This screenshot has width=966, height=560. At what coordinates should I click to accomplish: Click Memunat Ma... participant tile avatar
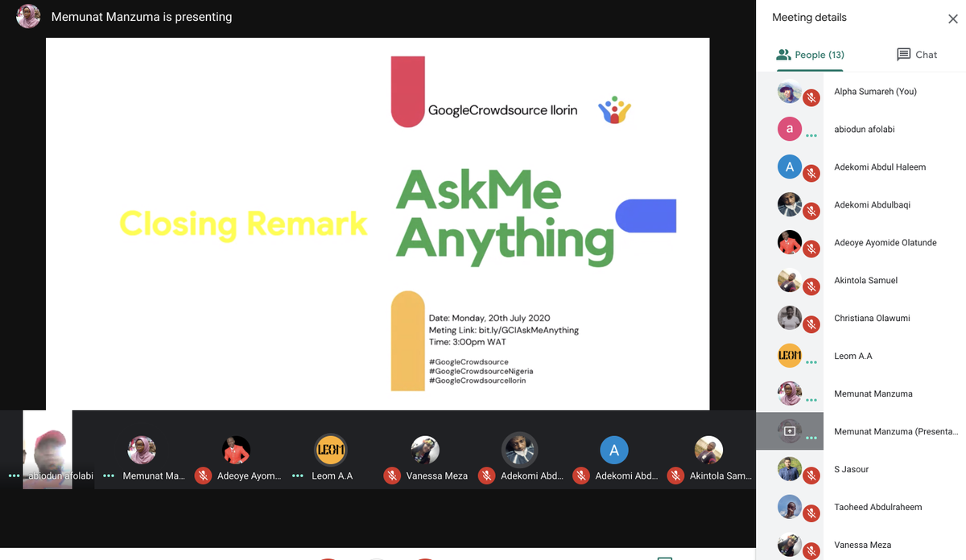click(142, 451)
